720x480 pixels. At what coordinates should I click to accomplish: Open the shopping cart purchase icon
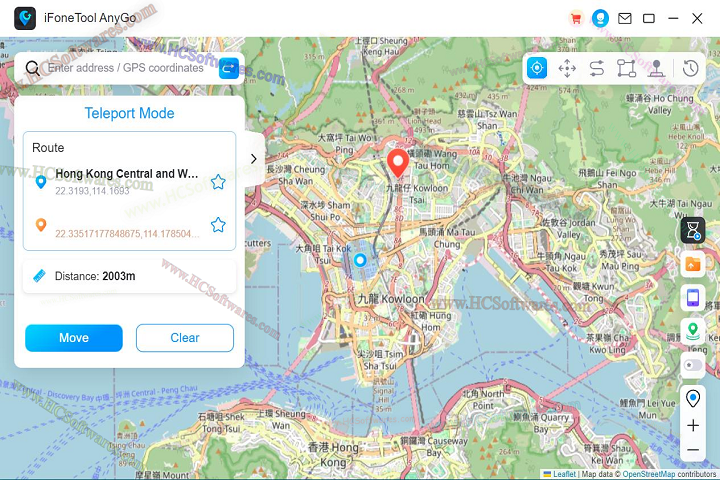(575, 18)
